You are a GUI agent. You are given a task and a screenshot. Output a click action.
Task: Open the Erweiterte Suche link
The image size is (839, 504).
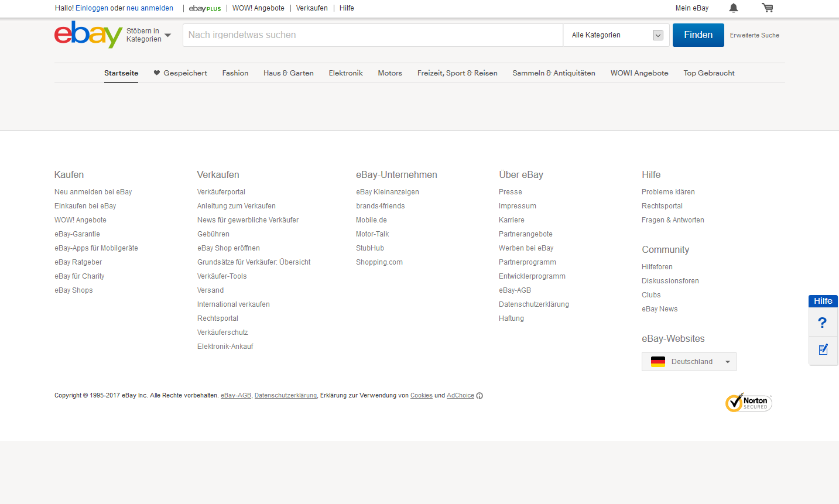click(x=754, y=35)
